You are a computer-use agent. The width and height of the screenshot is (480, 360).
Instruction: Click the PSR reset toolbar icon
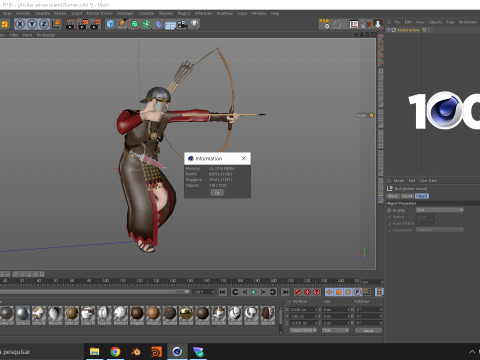pos(324,24)
